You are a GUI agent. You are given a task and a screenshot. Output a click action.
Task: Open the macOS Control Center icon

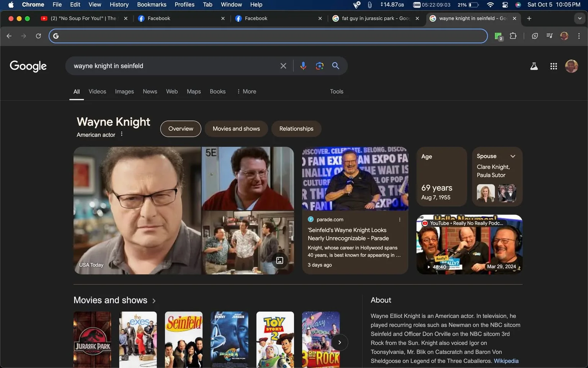(505, 5)
